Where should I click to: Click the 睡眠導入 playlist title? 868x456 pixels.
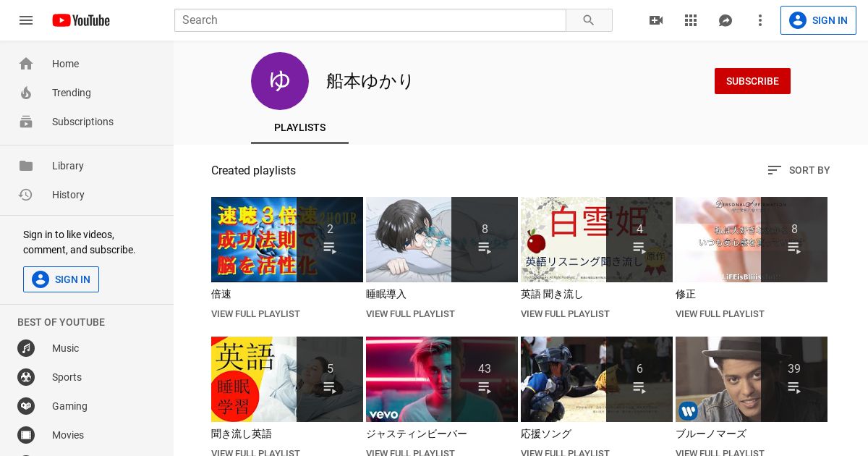tap(386, 295)
